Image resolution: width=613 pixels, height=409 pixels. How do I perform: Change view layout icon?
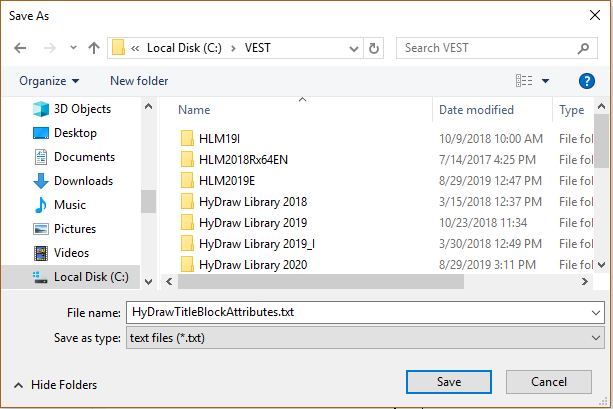tap(524, 81)
